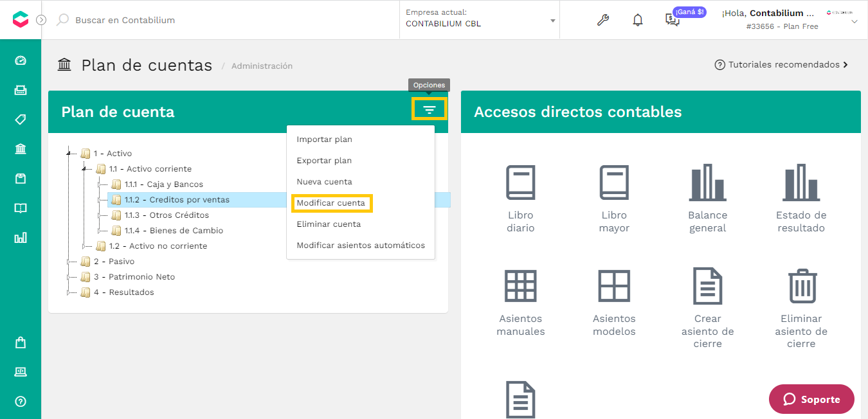This screenshot has width=868, height=419.
Task: Click the price tag icon in sidebar
Action: click(x=21, y=120)
